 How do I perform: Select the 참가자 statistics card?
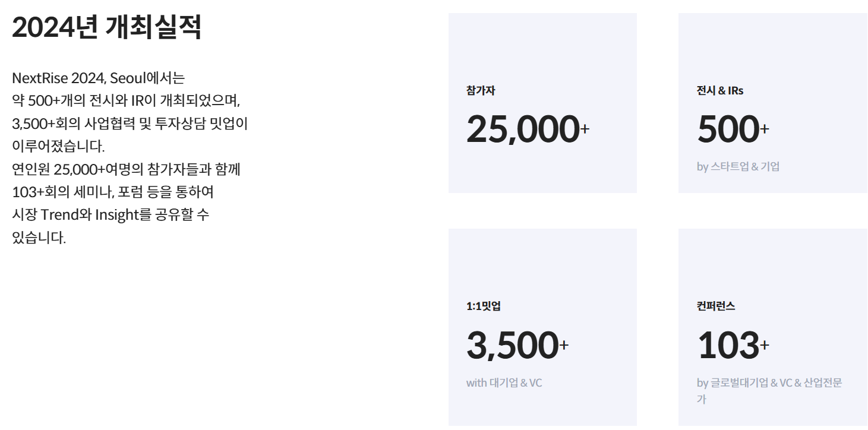(542, 103)
